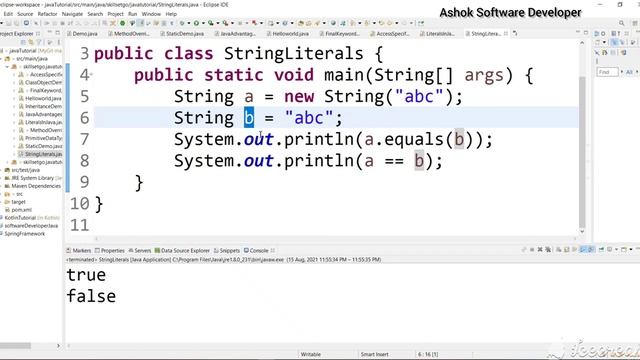This screenshot has width=640, height=360.
Task: Click the Project Explorer horizontal scrollbar
Action: [x=16, y=346]
